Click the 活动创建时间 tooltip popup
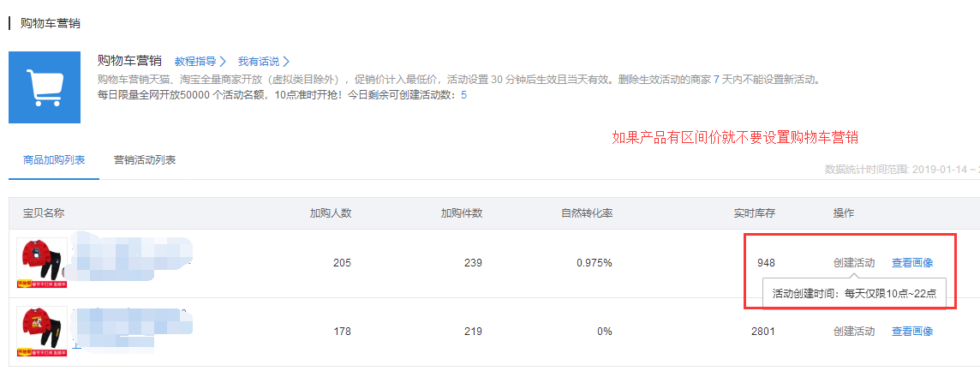 coord(854,294)
